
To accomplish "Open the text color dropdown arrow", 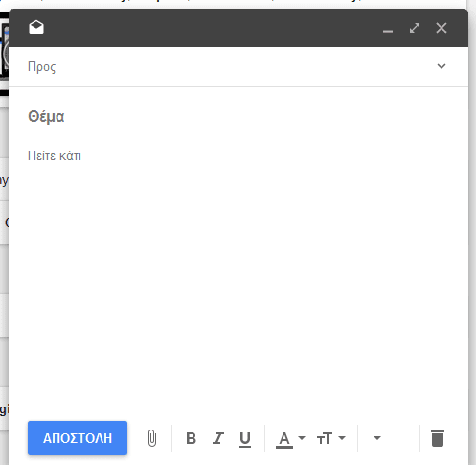I will [302, 438].
